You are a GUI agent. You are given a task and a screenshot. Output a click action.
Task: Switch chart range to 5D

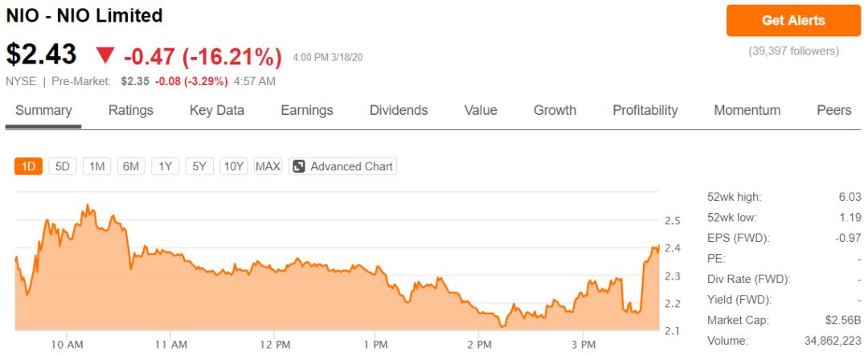click(x=62, y=166)
